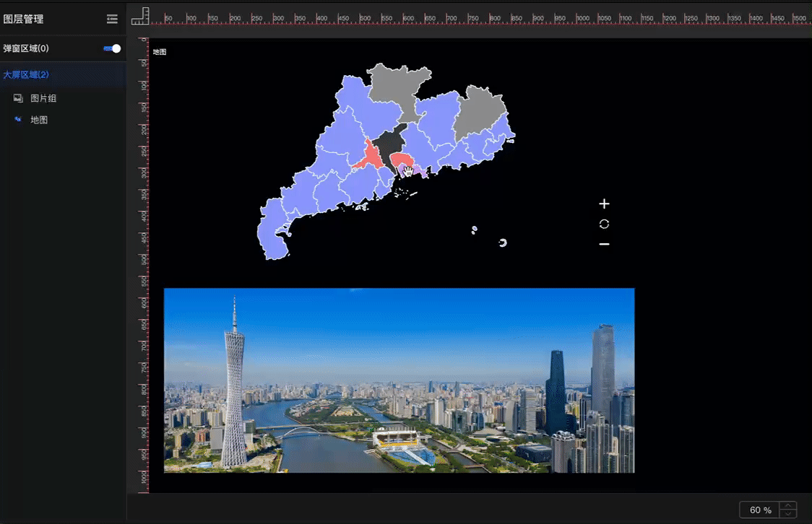812x524 pixels.
Task: Collapse the 图层管理 panel menu icon
Action: [112, 19]
